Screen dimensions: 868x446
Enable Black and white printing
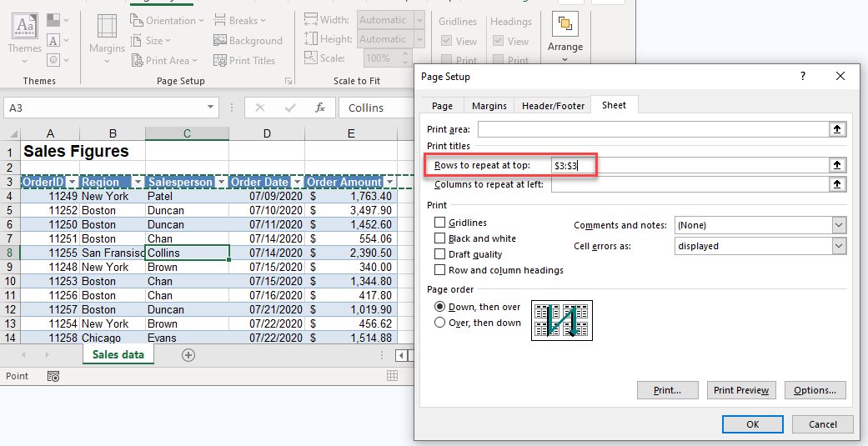pos(440,238)
